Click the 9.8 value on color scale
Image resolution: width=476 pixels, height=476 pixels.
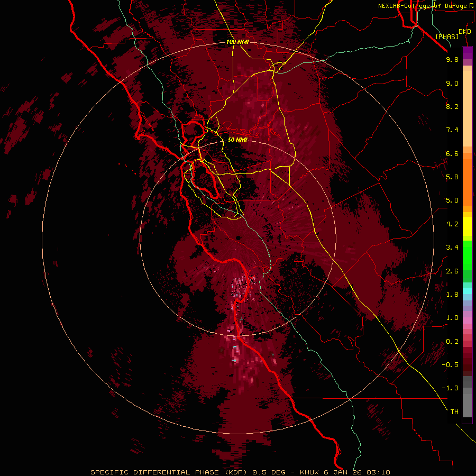[452, 59]
